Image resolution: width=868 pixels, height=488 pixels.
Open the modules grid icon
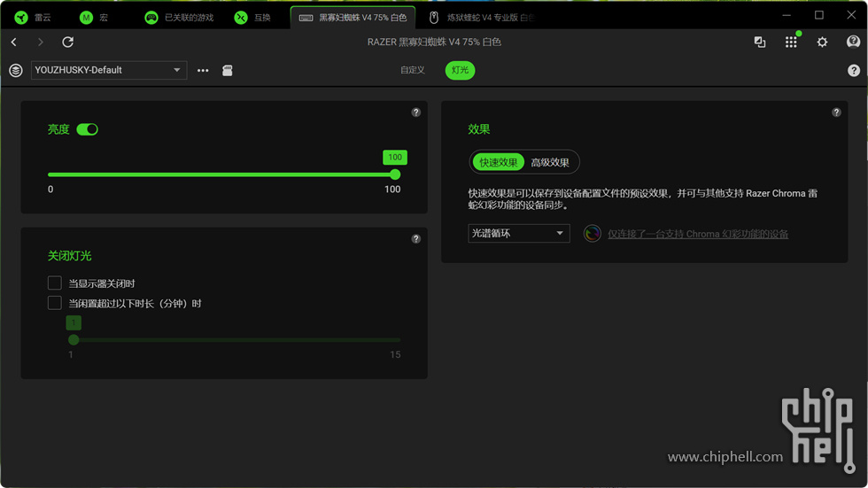(791, 42)
